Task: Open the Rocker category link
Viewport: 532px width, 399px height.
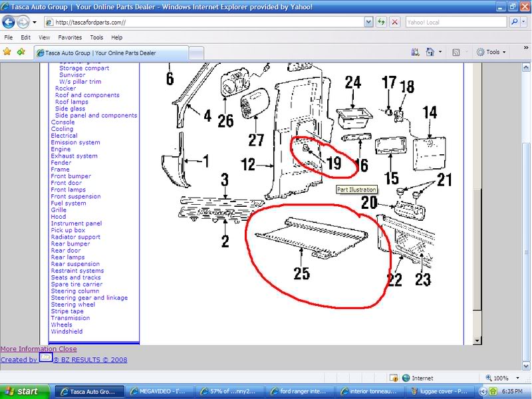Action: pos(65,88)
